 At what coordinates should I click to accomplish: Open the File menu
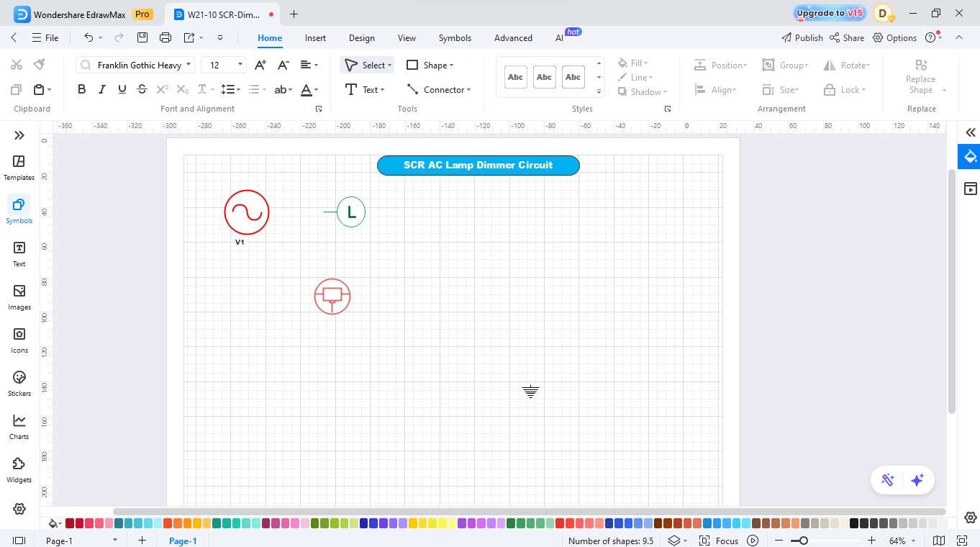click(45, 37)
